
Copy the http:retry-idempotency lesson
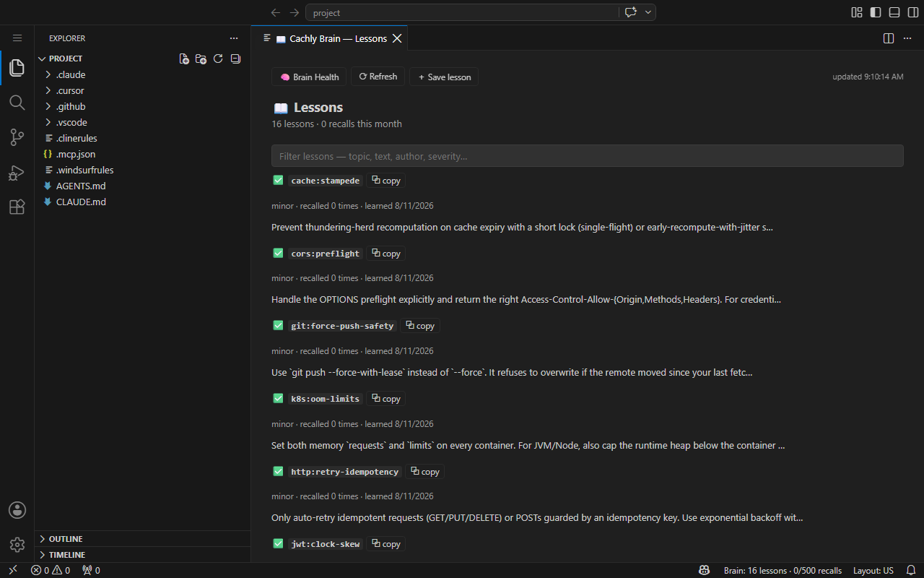coord(424,472)
